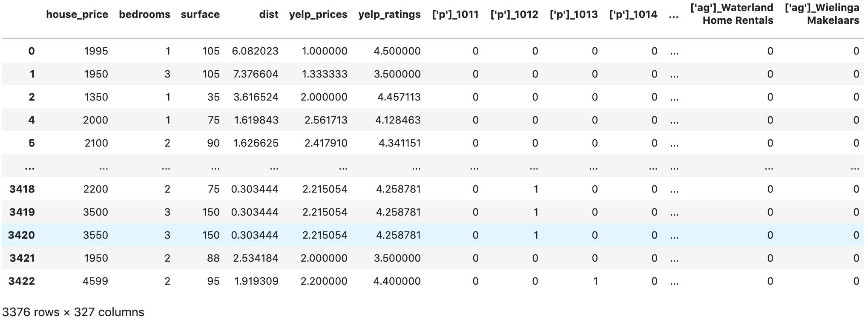Click dist value 7.376604

tap(256, 74)
